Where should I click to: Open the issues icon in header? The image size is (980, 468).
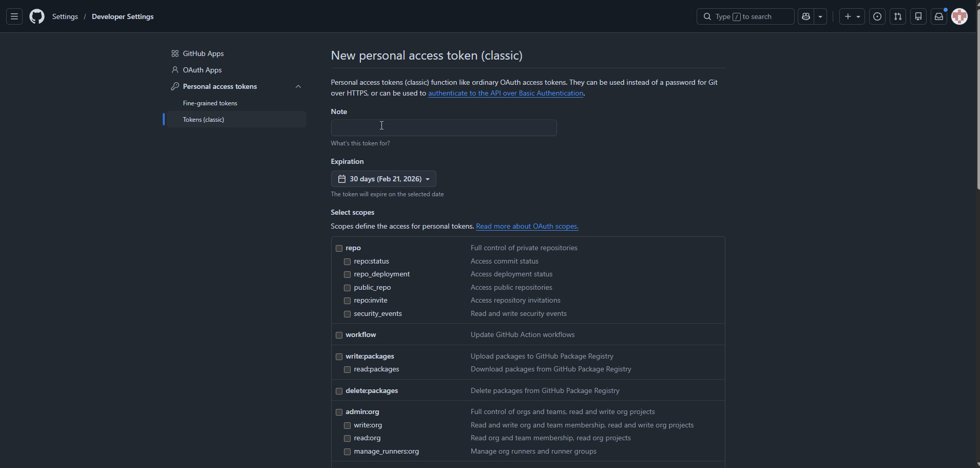click(877, 16)
